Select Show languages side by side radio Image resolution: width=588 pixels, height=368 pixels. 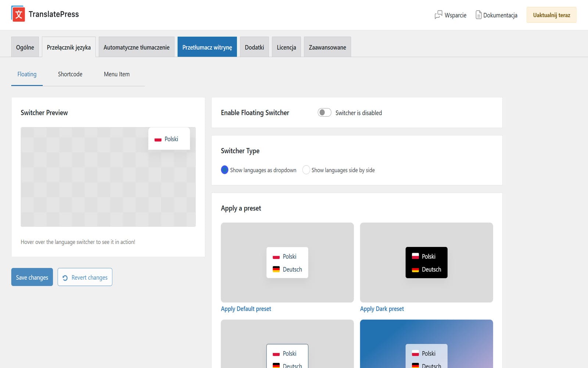point(306,170)
